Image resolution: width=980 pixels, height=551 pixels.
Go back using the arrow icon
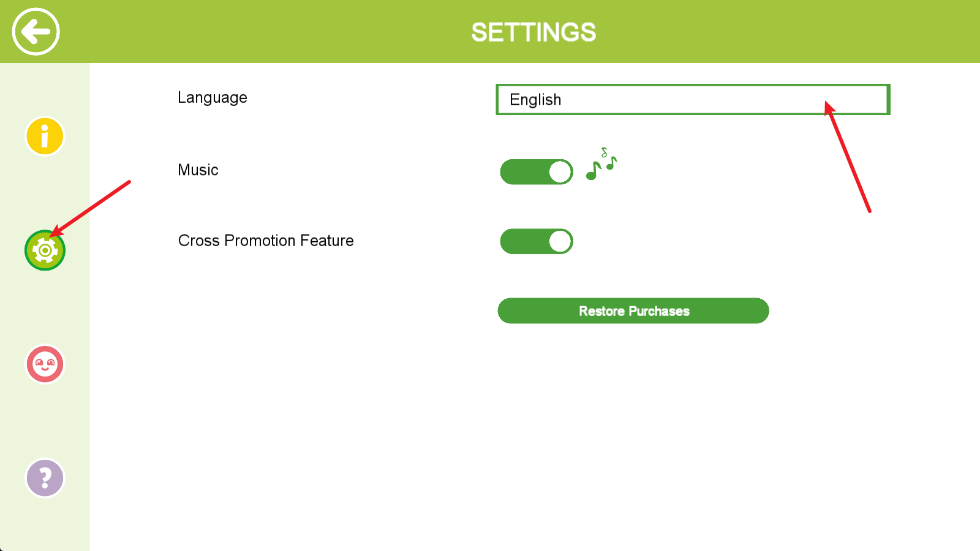[36, 32]
